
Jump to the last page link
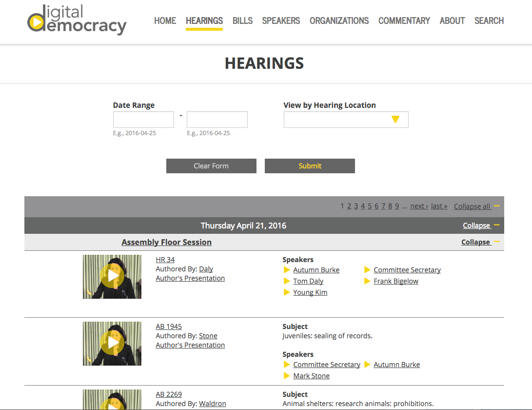(439, 206)
